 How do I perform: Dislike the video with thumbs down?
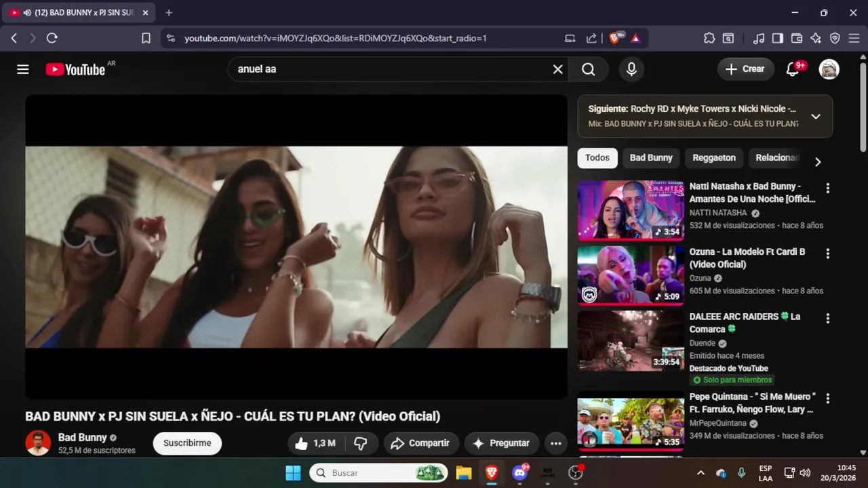361,443
